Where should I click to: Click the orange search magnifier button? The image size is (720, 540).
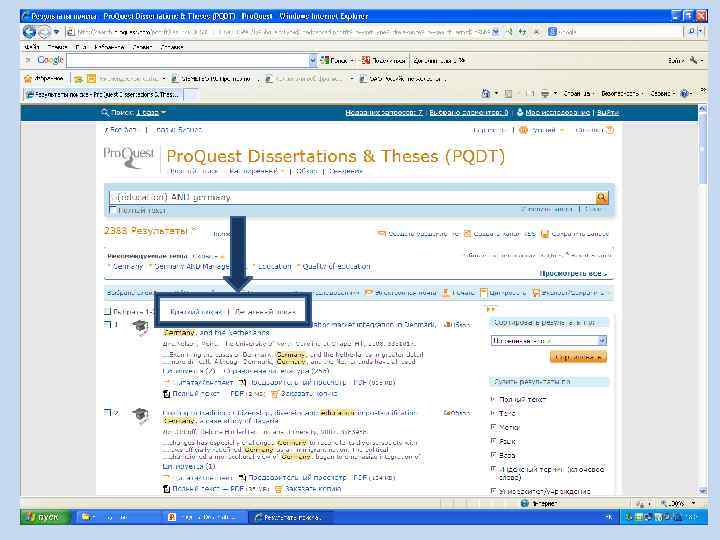click(x=601, y=198)
